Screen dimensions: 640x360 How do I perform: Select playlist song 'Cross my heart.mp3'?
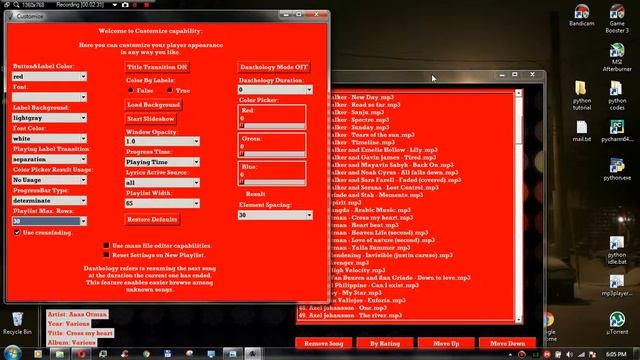coord(371,218)
